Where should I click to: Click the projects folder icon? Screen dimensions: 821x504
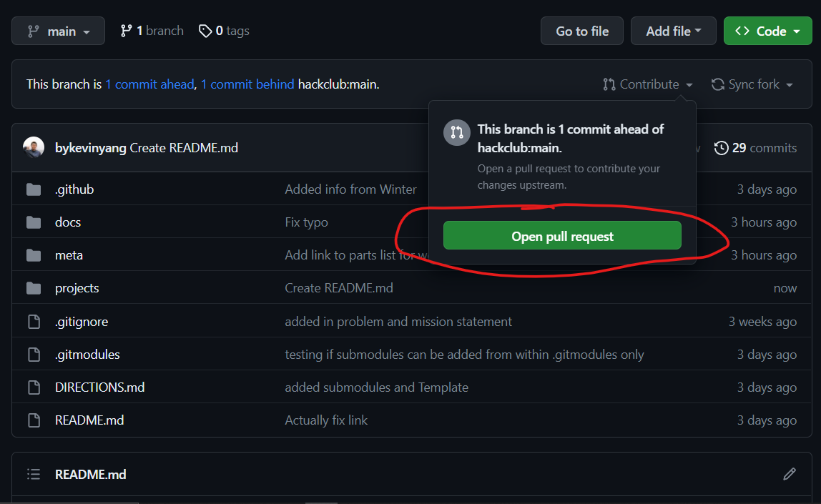tap(34, 288)
